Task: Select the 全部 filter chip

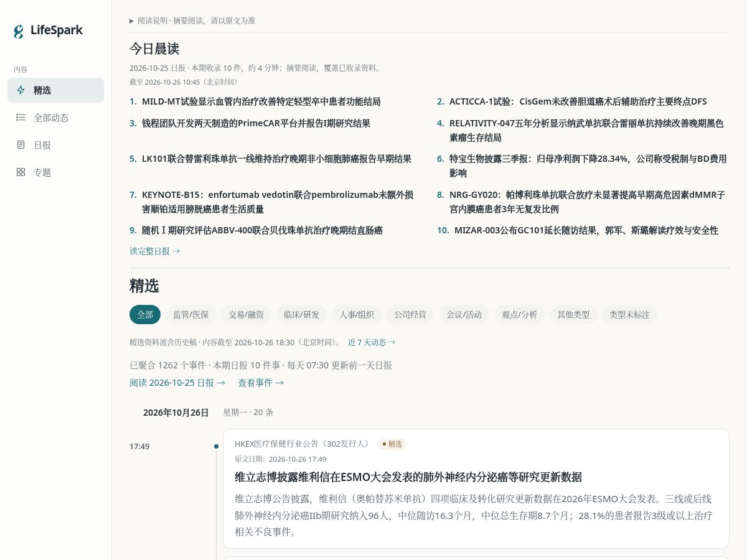Action: (145, 315)
